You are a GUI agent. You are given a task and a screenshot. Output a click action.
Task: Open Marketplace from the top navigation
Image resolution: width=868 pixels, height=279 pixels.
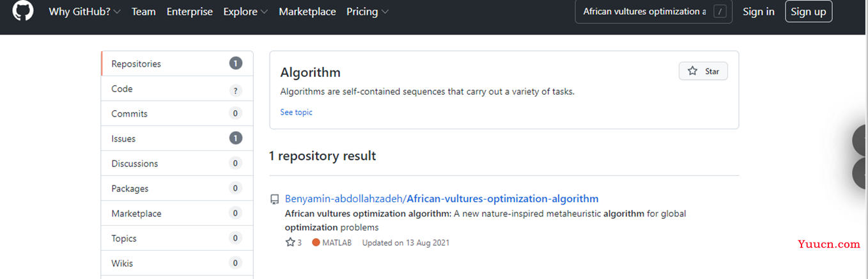307,12
